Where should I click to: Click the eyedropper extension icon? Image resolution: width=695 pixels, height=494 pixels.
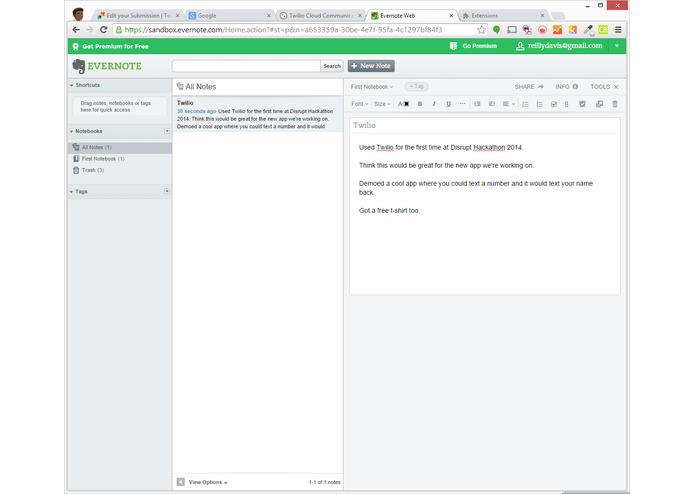pyautogui.click(x=588, y=30)
